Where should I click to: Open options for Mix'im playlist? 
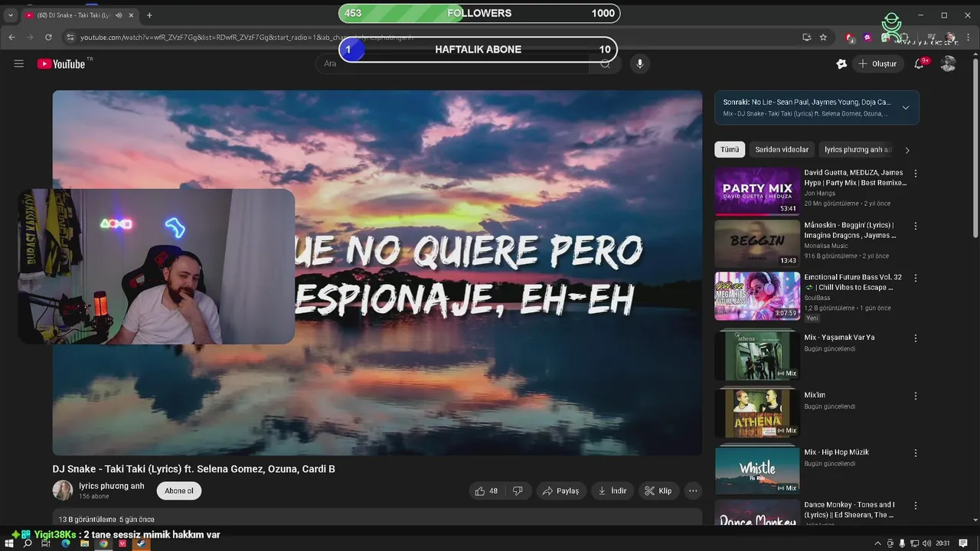pos(915,396)
